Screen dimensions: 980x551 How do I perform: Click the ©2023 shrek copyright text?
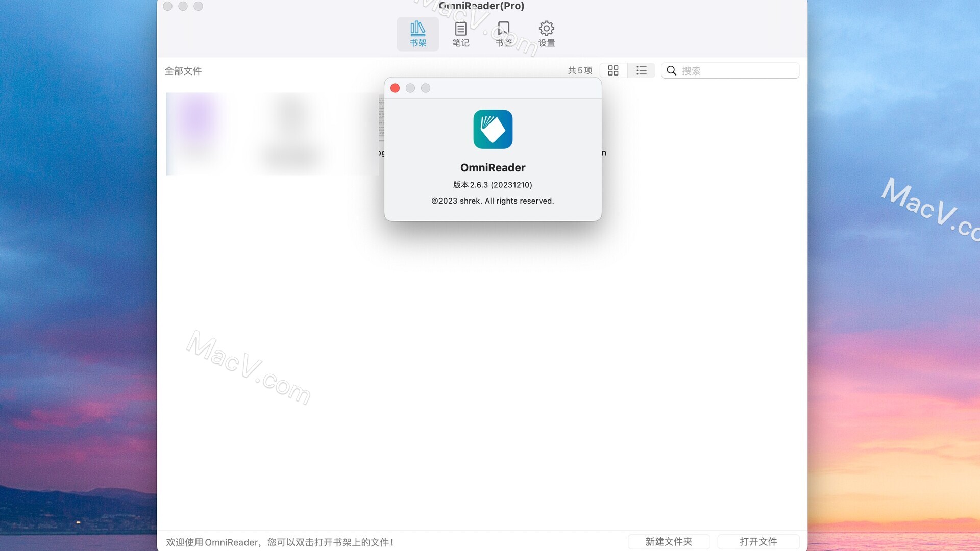pyautogui.click(x=493, y=201)
